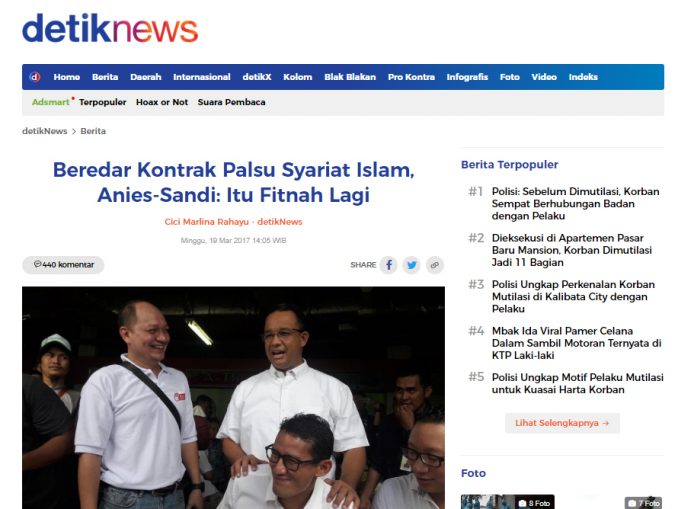The height and width of the screenshot is (509, 678).
Task: Share article on Twitter
Action: 412,265
